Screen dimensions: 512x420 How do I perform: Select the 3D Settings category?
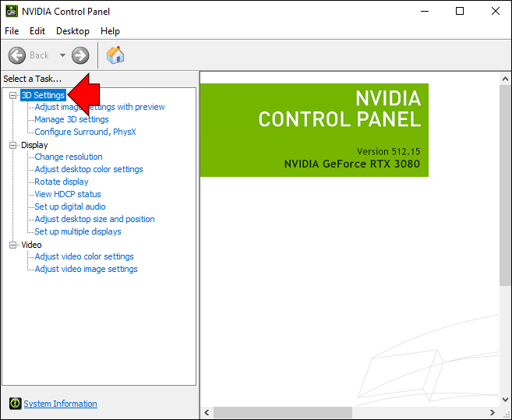tap(43, 95)
